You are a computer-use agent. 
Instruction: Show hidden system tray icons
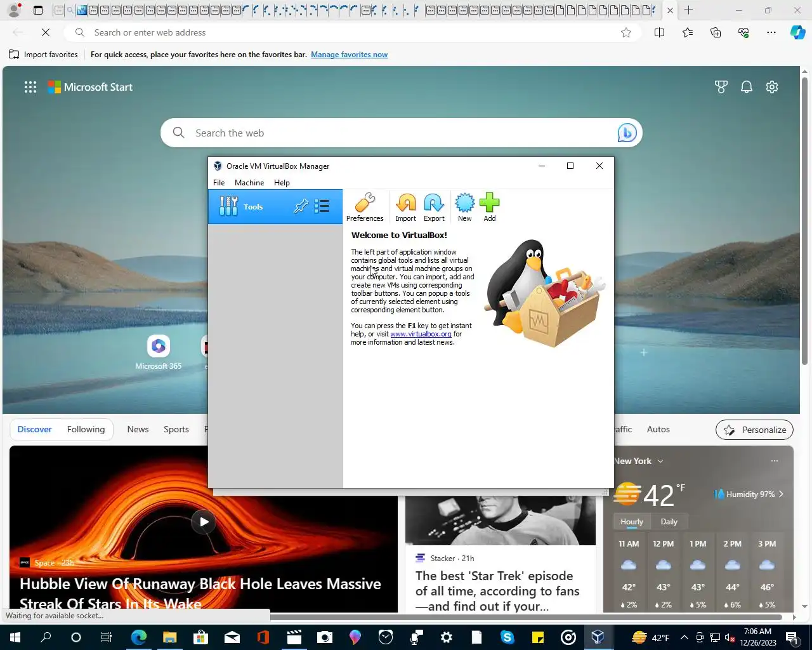pyautogui.click(x=684, y=637)
